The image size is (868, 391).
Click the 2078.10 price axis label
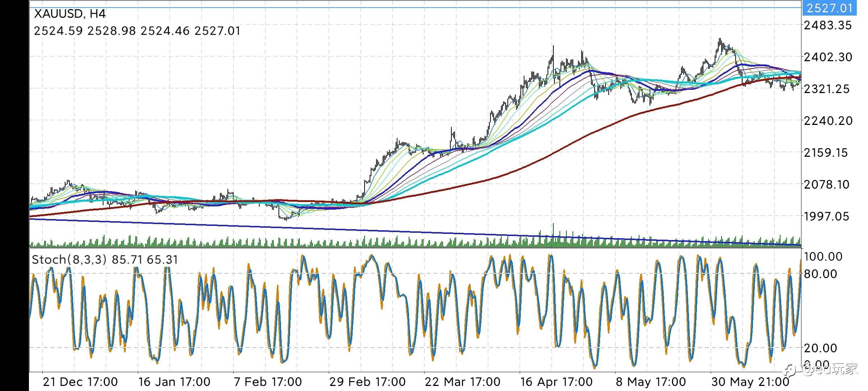[x=826, y=185]
